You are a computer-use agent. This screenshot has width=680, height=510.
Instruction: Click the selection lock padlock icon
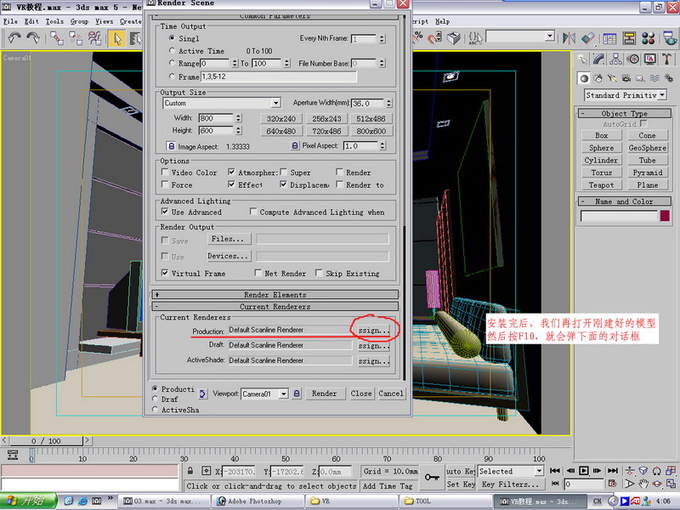(x=190, y=471)
